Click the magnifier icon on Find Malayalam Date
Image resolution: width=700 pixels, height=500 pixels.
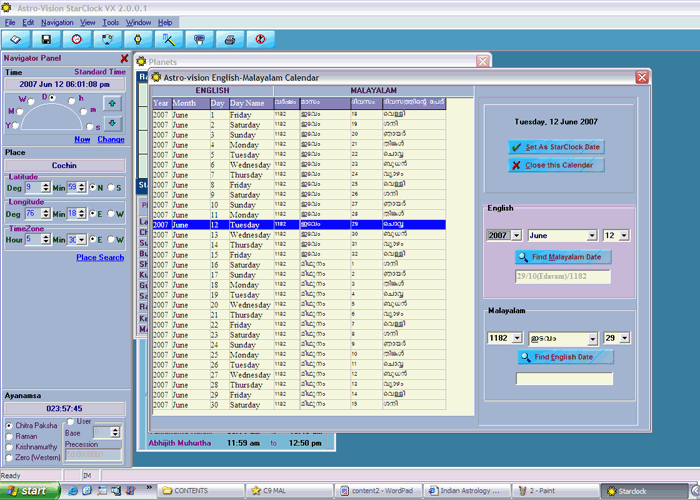click(x=523, y=257)
